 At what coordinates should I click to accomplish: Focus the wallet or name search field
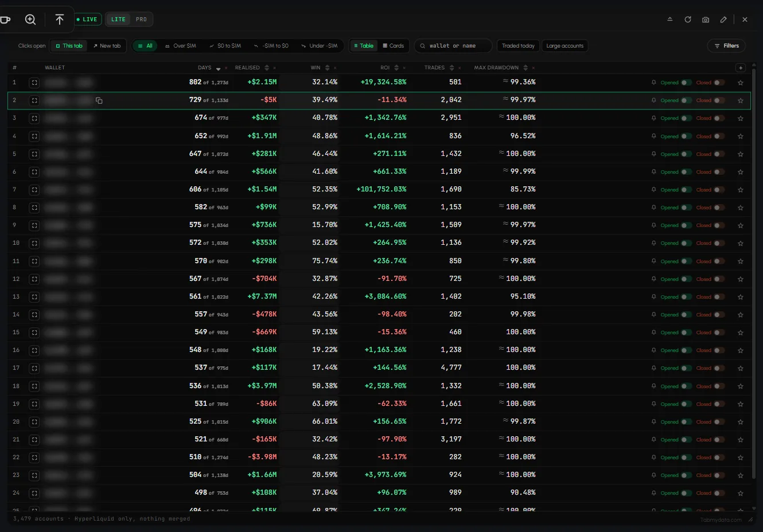(453, 46)
